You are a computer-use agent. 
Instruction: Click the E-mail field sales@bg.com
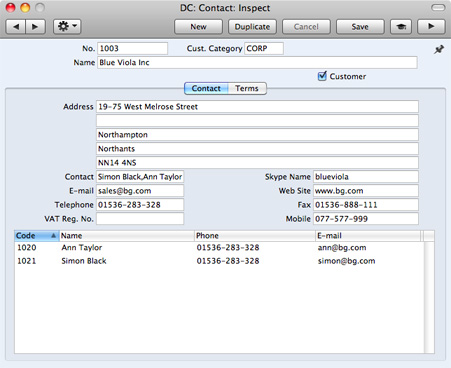140,191
